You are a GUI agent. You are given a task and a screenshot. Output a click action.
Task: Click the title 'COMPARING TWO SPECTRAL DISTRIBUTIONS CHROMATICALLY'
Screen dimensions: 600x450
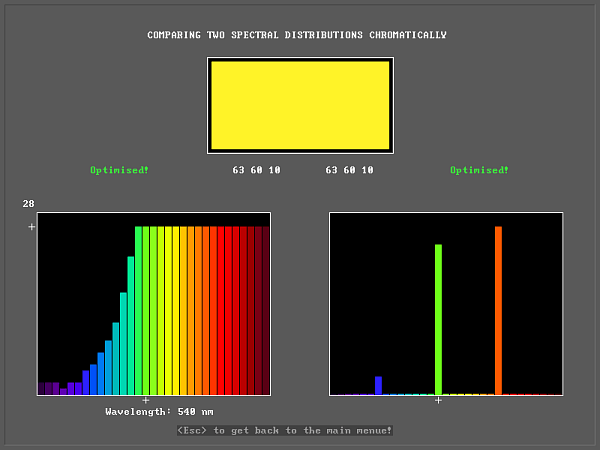(297, 35)
